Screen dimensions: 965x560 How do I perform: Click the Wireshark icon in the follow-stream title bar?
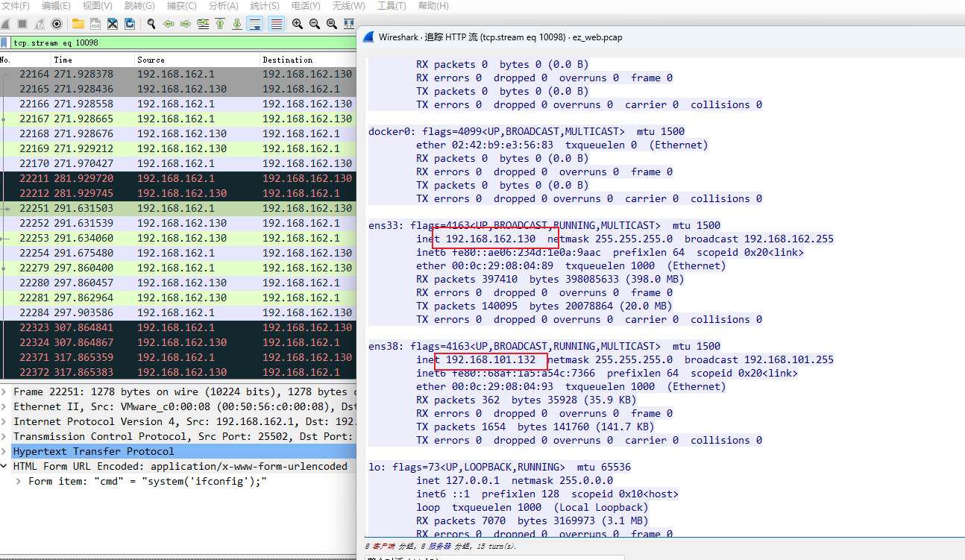click(x=368, y=37)
